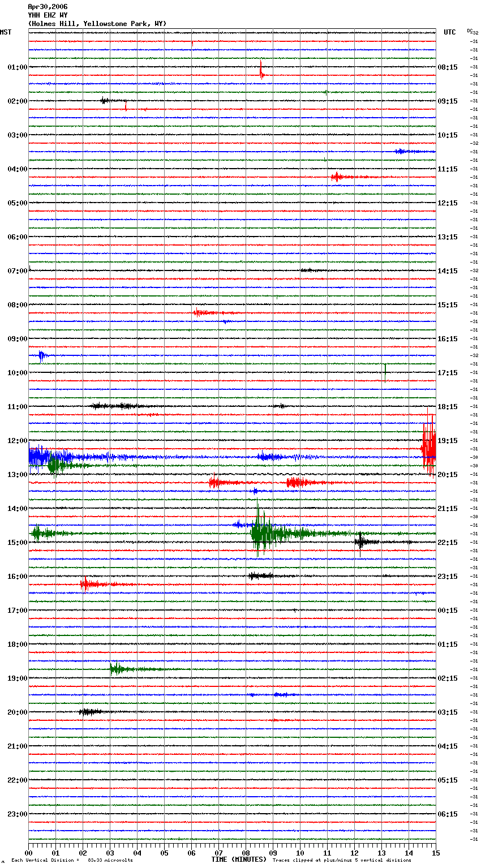Screen dimensions: 481x868
Task: Click the 00:15 UTC row label
Action: tap(448, 611)
